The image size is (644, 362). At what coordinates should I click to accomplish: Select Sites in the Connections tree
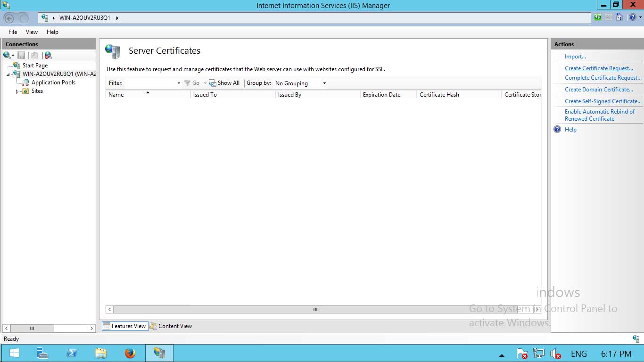[x=37, y=91]
